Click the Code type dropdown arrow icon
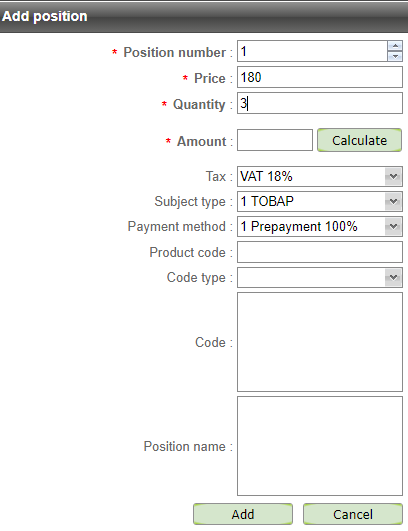Screen dimensions: 408x531 tap(393, 277)
